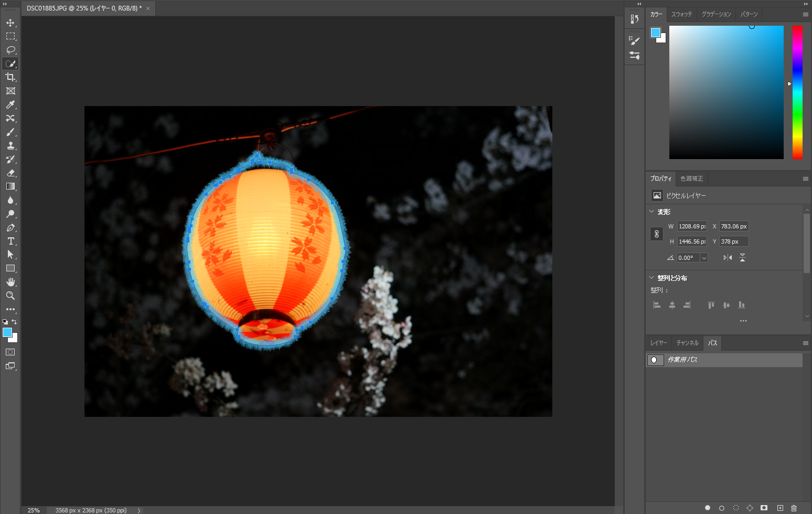Toggle Quick Mask mode in toolbar
812x514 pixels.
(10, 352)
